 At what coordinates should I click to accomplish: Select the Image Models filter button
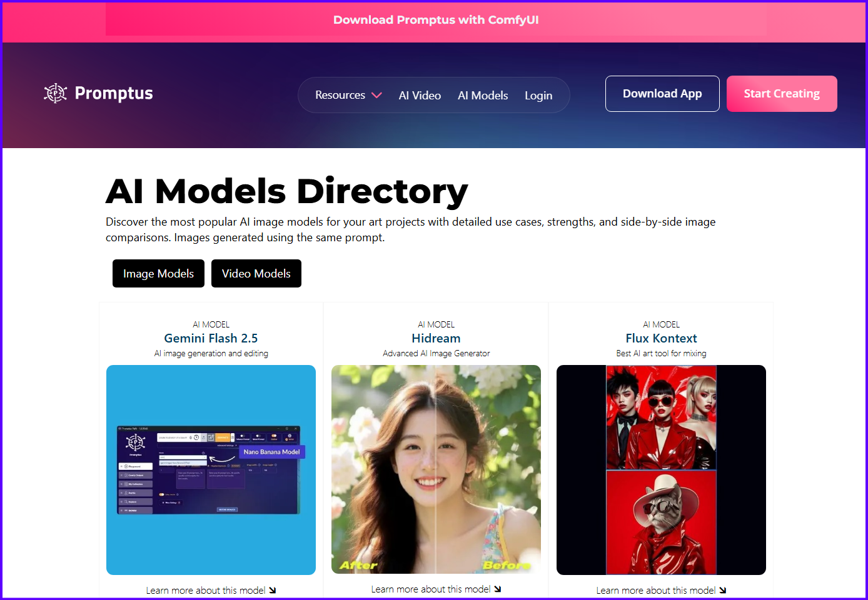click(x=158, y=274)
